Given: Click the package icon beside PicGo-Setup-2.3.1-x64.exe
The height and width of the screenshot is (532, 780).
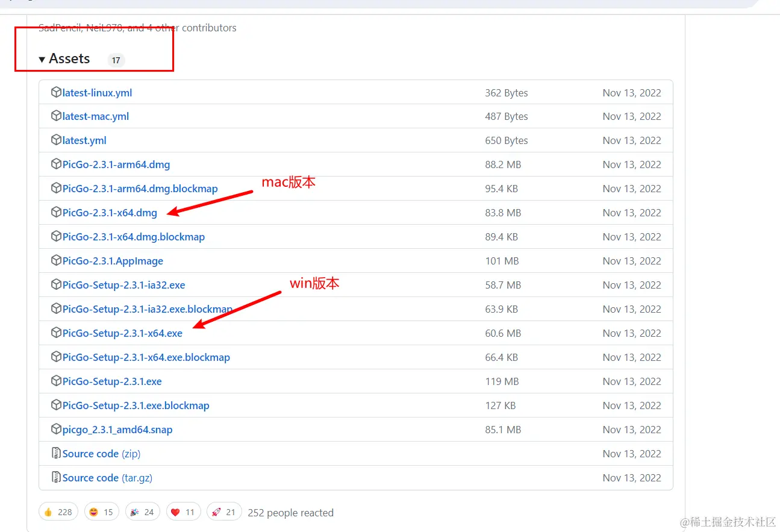Looking at the screenshot, I should [56, 333].
